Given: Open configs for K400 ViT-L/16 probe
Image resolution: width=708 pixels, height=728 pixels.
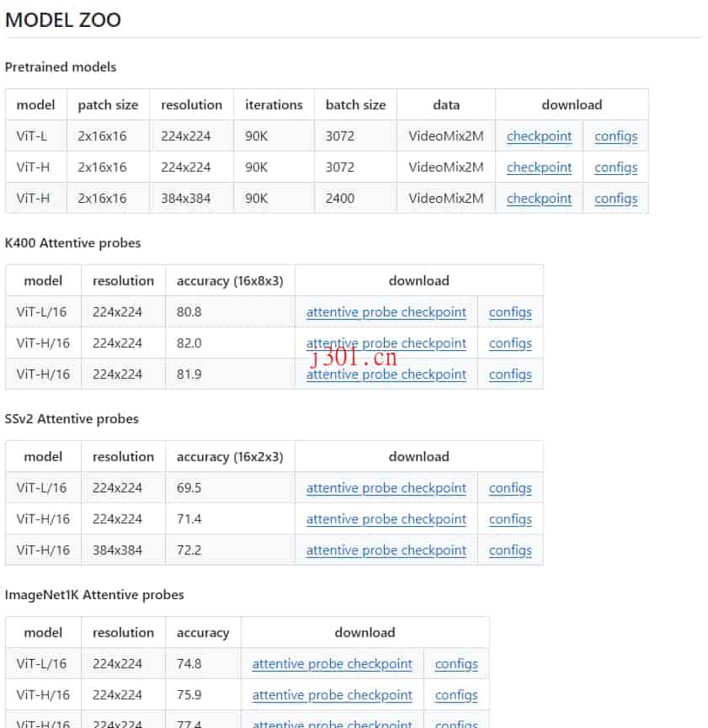Looking at the screenshot, I should point(510,312).
